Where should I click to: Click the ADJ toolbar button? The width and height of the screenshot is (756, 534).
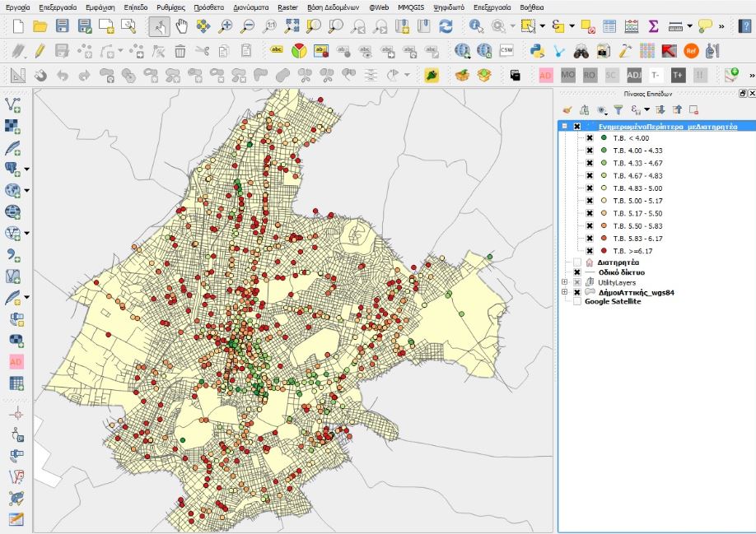pyautogui.click(x=634, y=75)
